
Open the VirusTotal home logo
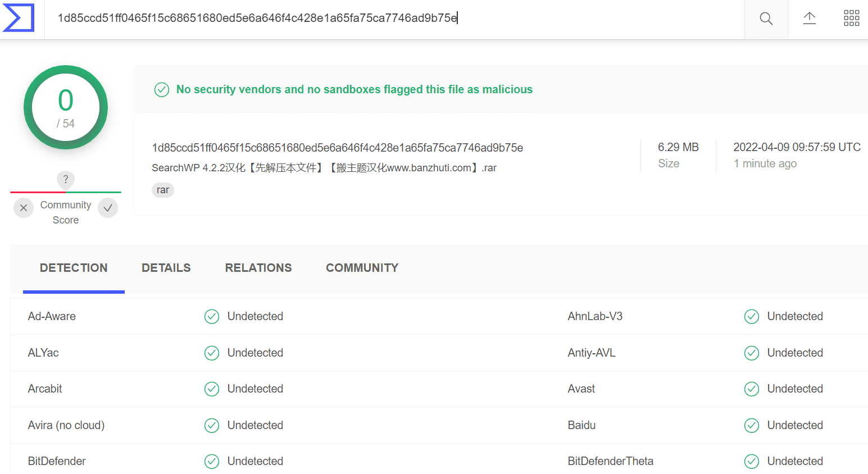19,18
